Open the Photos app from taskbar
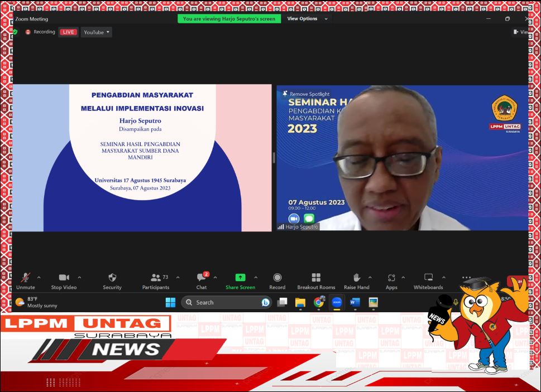 (373, 302)
